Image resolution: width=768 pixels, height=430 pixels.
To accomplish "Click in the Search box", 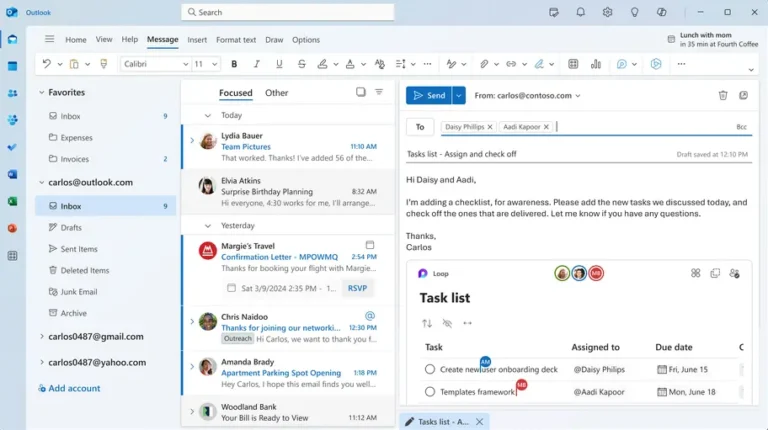I will coord(288,12).
